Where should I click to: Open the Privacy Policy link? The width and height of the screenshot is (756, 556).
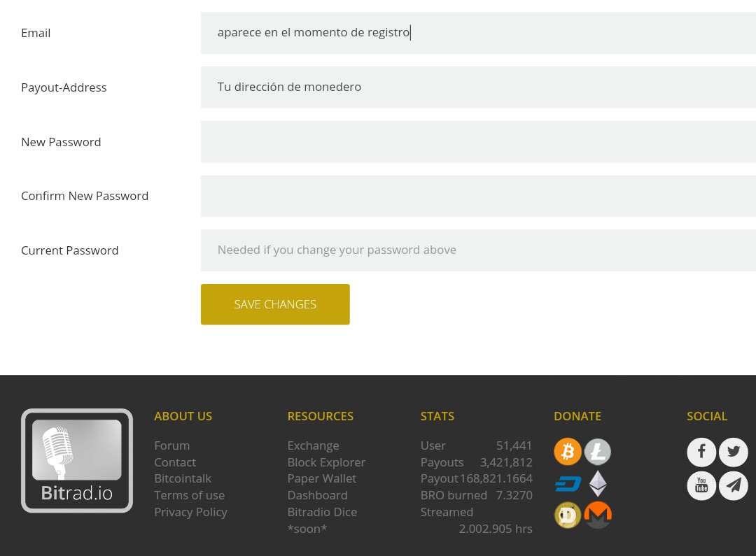click(x=191, y=512)
